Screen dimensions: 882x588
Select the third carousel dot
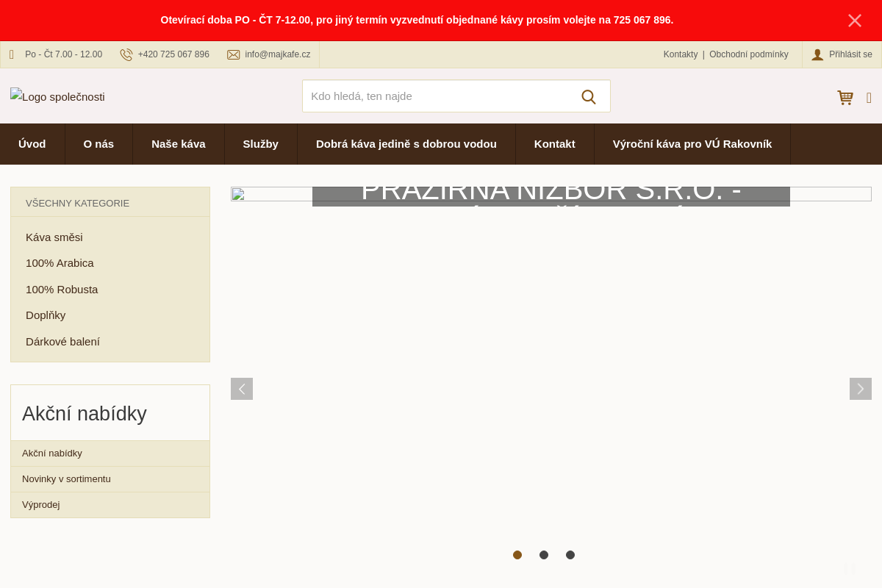pyautogui.click(x=570, y=555)
